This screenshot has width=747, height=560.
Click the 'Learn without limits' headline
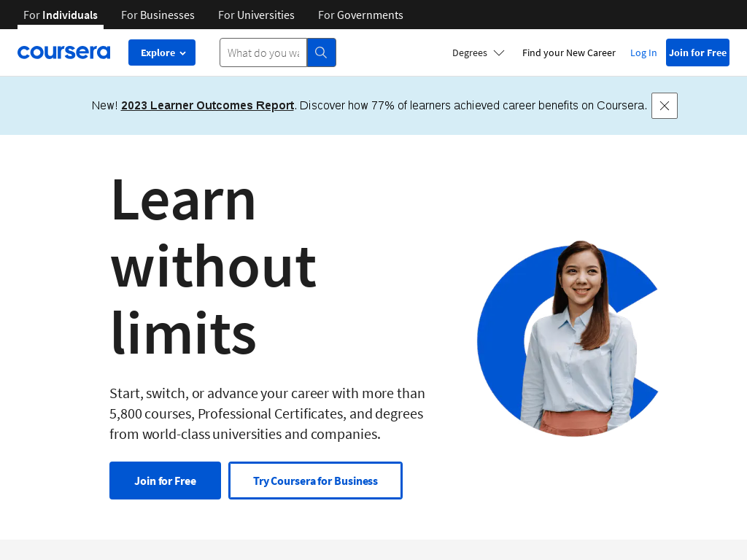click(x=214, y=265)
